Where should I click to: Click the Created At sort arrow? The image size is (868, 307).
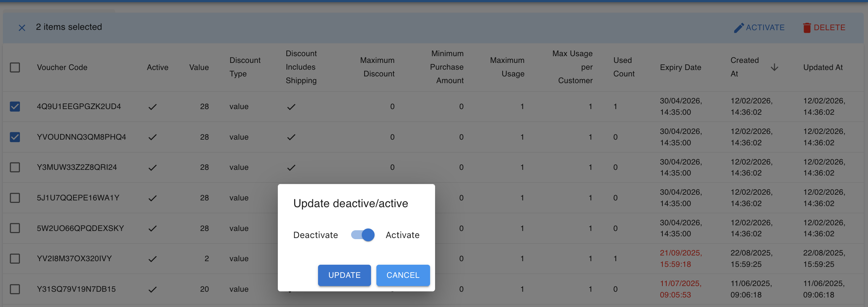tap(774, 67)
